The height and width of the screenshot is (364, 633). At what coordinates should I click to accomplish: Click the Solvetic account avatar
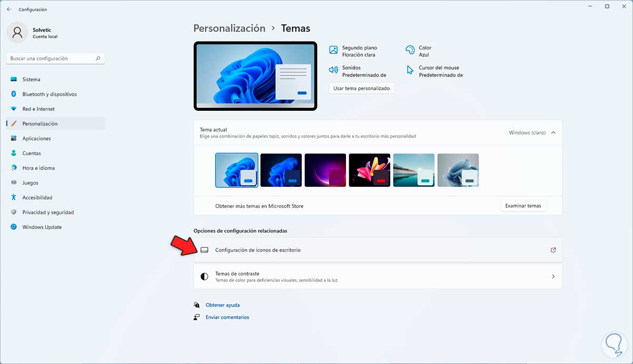pos(17,33)
